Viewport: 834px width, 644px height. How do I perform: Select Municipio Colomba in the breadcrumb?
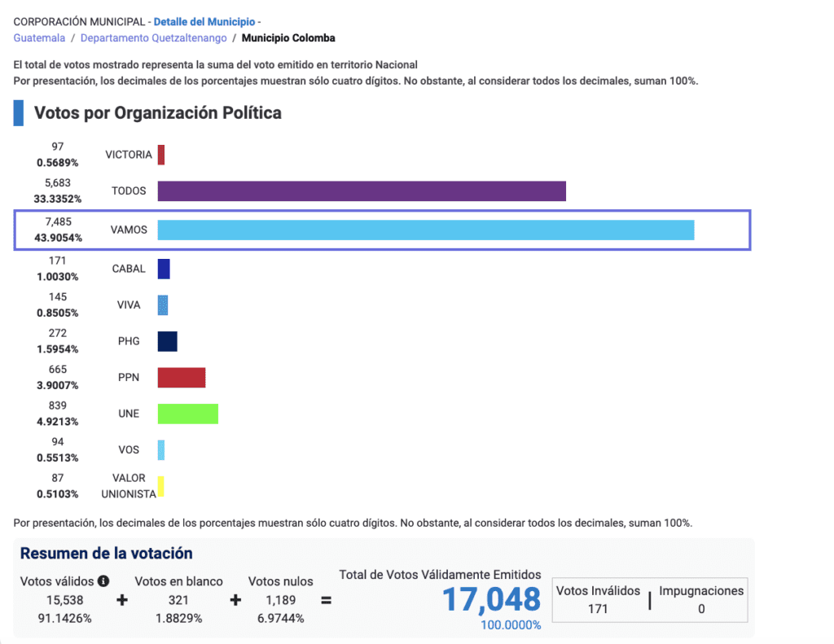(288, 38)
